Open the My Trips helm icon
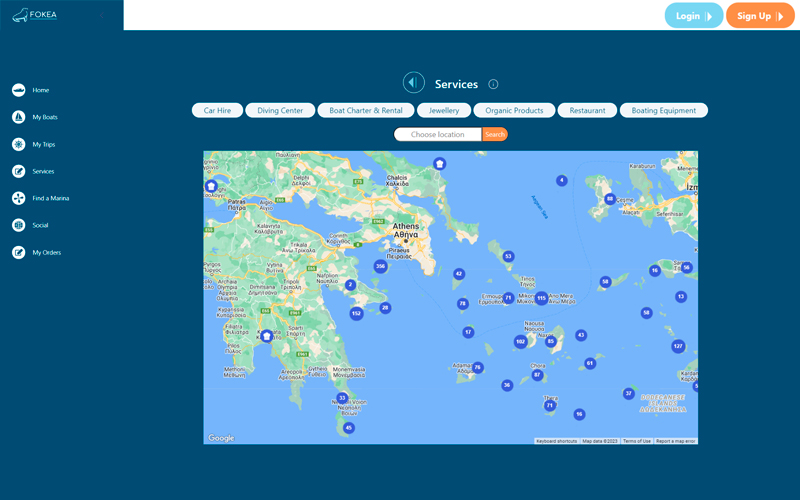 pyautogui.click(x=18, y=144)
